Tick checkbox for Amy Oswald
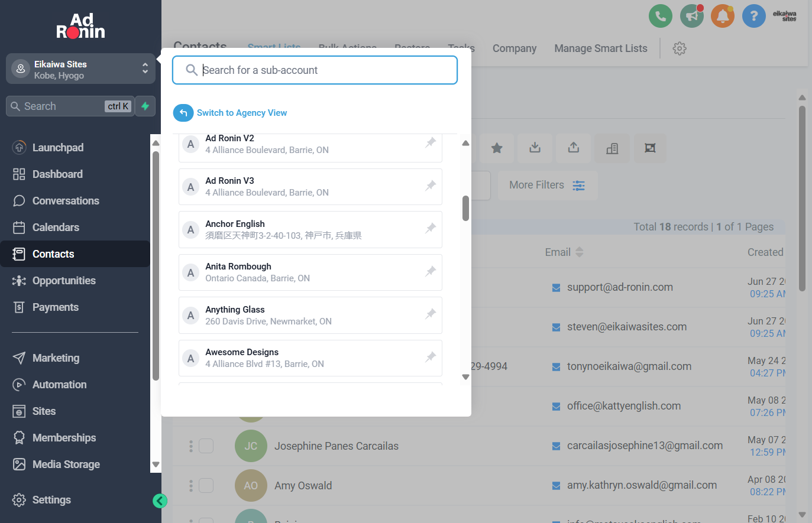The height and width of the screenshot is (523, 812). [x=206, y=485]
